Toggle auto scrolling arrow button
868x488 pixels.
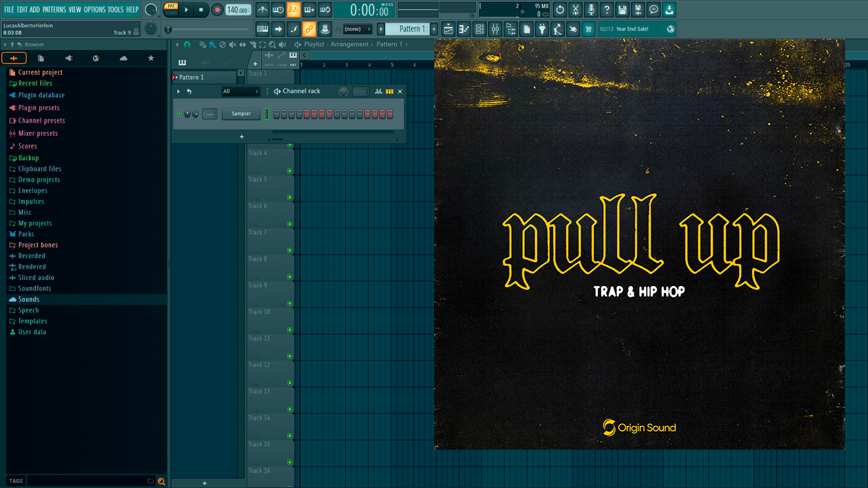(x=278, y=29)
